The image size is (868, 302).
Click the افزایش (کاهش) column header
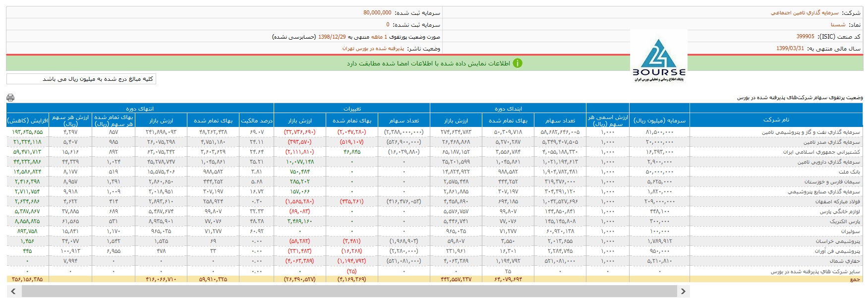click(28, 120)
